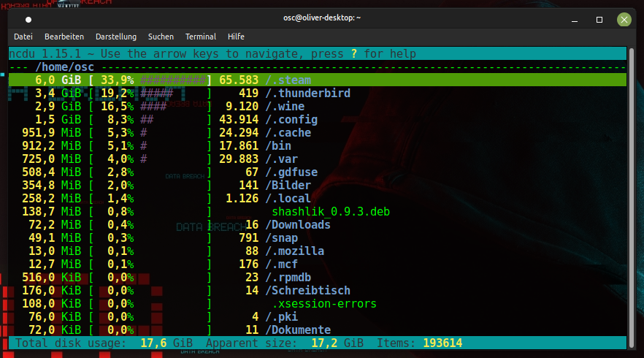Close the terminal with green X button

tap(624, 19)
